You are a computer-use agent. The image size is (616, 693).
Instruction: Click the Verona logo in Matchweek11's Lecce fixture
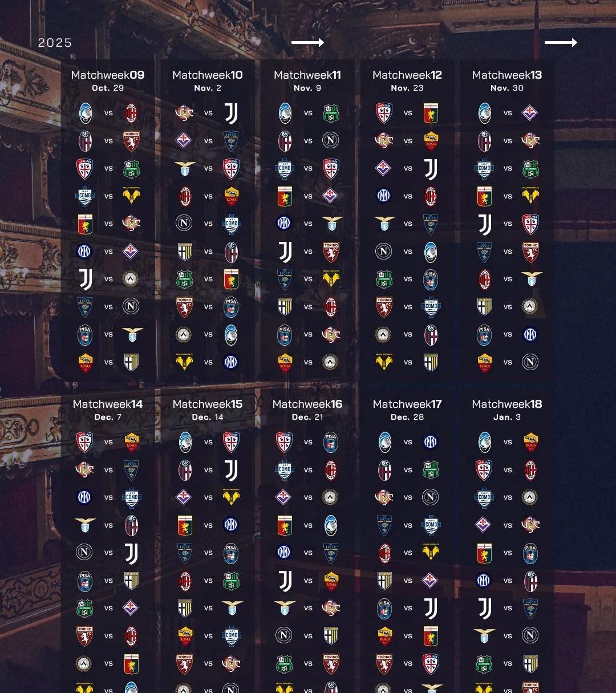click(x=331, y=279)
